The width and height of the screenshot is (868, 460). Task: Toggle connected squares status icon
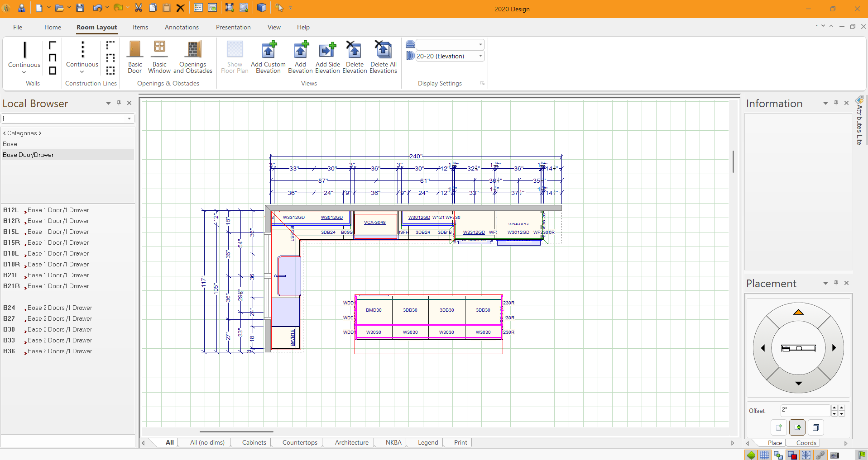pos(778,455)
